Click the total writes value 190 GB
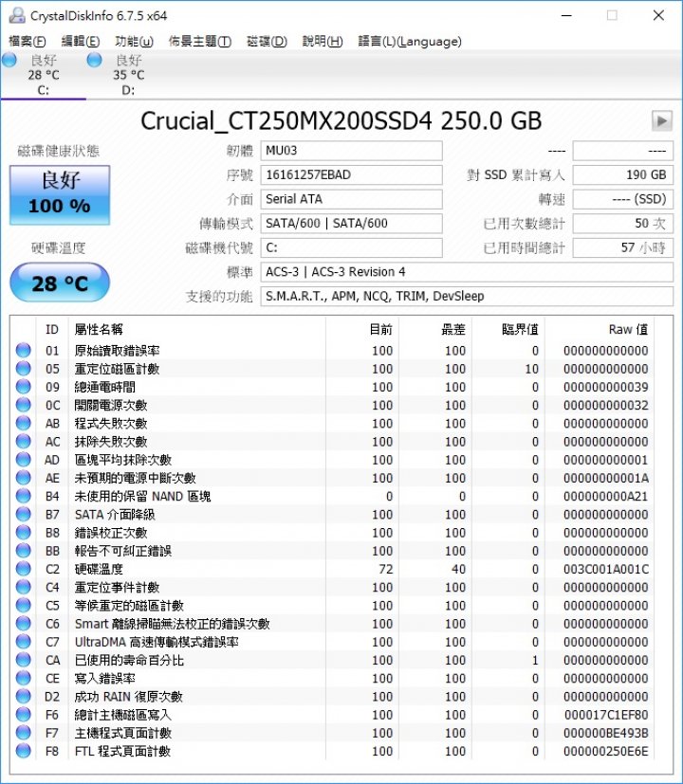Screen dimensions: 683x784 click(x=623, y=175)
